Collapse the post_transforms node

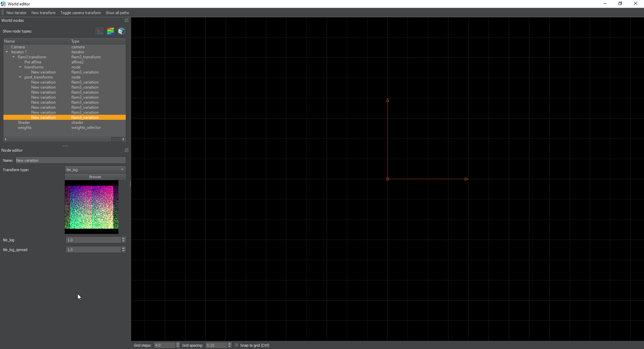pyautogui.click(x=20, y=77)
